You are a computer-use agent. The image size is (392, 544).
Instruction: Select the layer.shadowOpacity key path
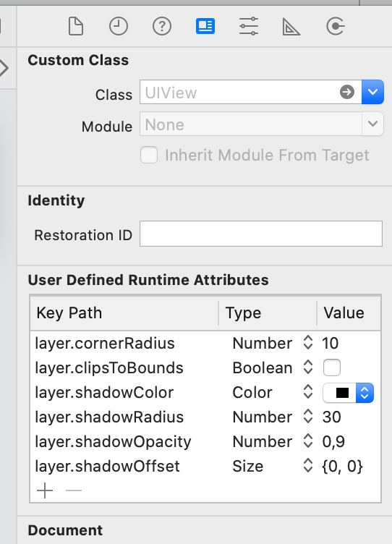coord(113,442)
